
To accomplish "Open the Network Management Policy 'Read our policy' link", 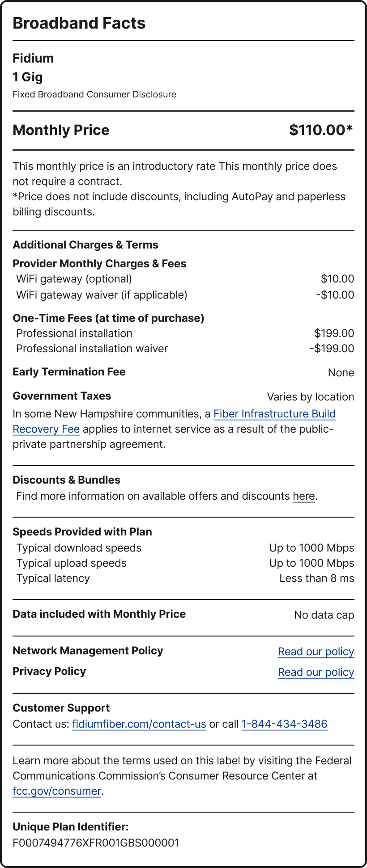I will tap(316, 652).
